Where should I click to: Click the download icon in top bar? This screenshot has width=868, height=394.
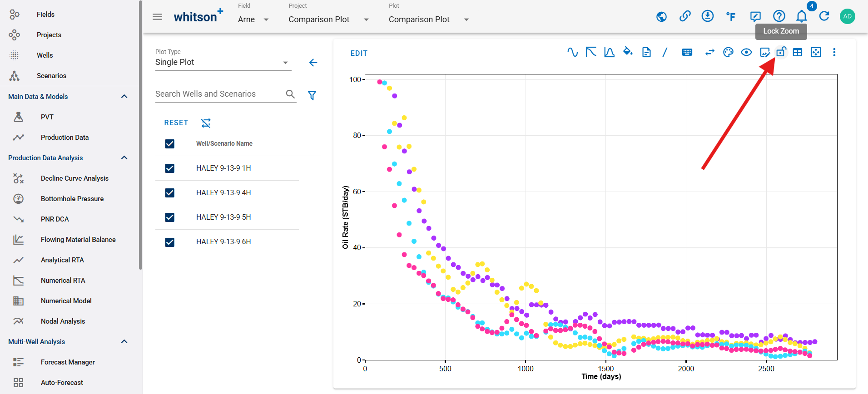[708, 16]
